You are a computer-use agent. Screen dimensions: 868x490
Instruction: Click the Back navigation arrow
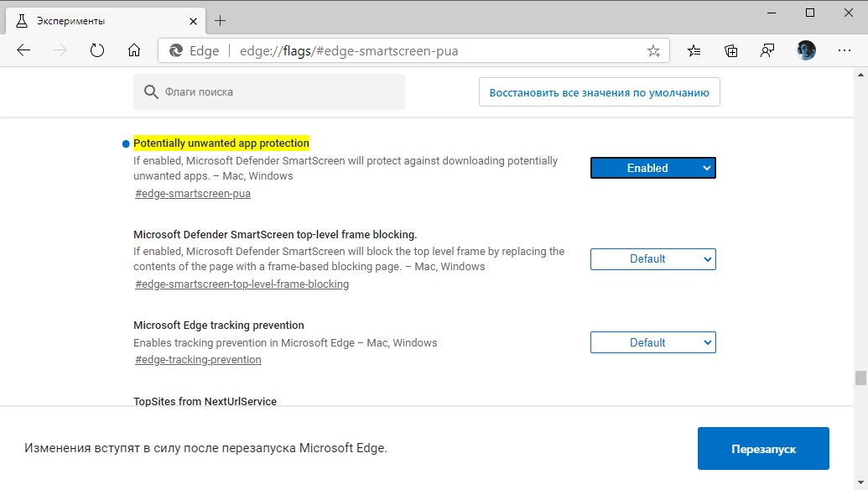[23, 50]
